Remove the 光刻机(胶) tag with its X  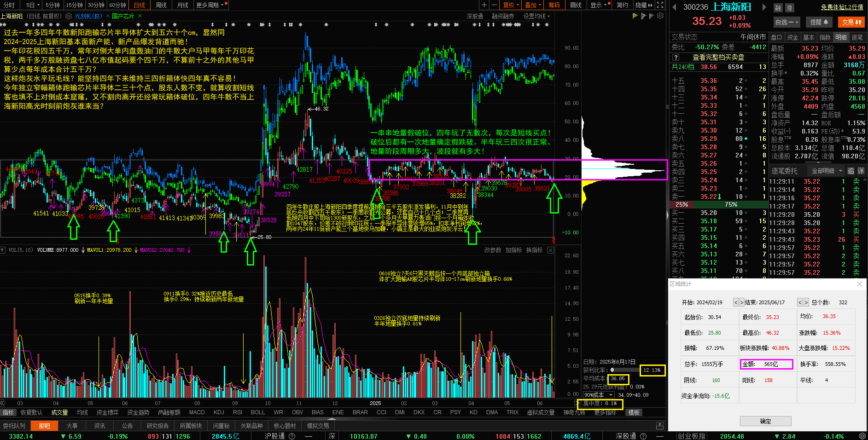tap(108, 16)
